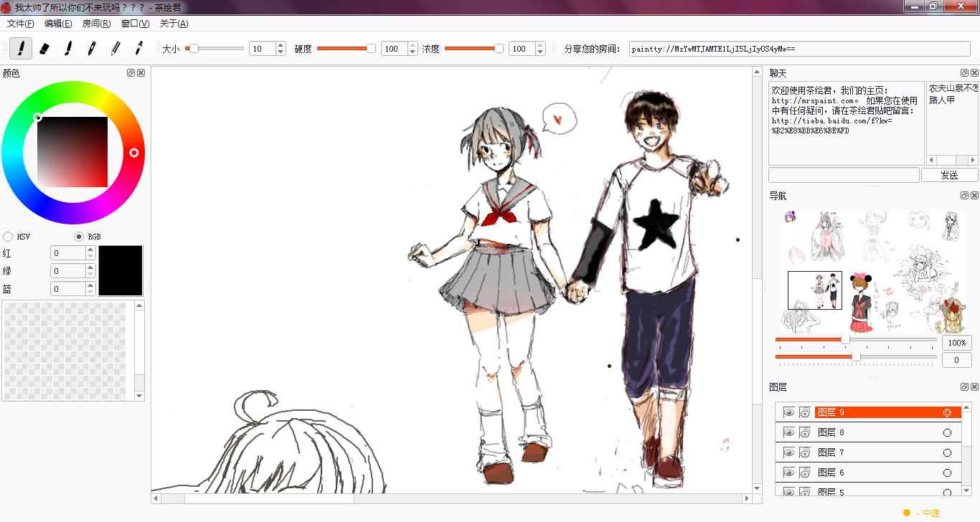Select the eyedropper color picker tool

coord(138,49)
